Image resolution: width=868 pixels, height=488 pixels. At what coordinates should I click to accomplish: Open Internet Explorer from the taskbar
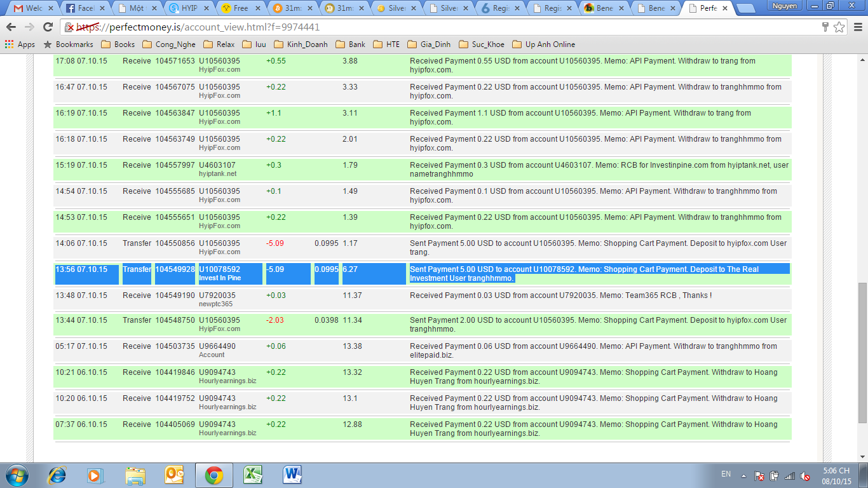coord(58,475)
